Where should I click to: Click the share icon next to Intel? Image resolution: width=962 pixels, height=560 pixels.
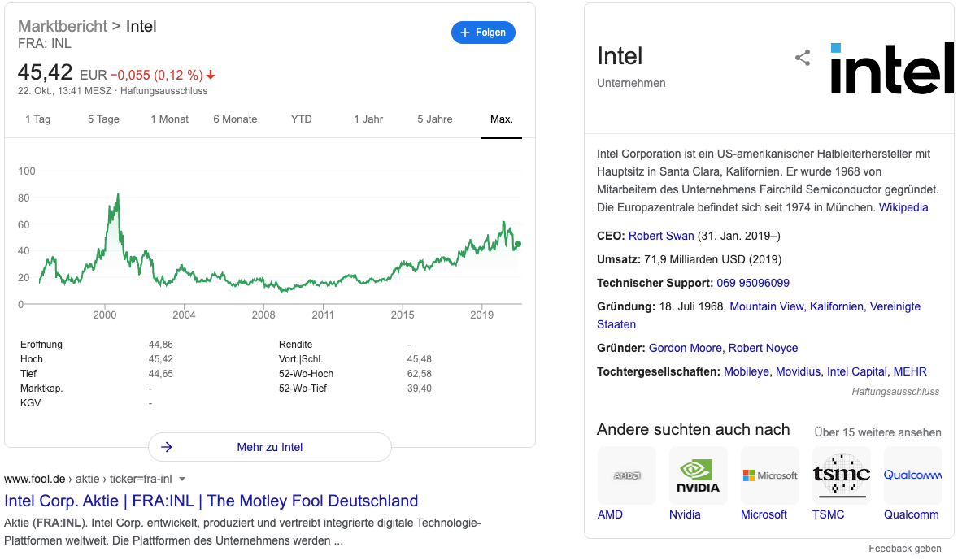tap(803, 58)
